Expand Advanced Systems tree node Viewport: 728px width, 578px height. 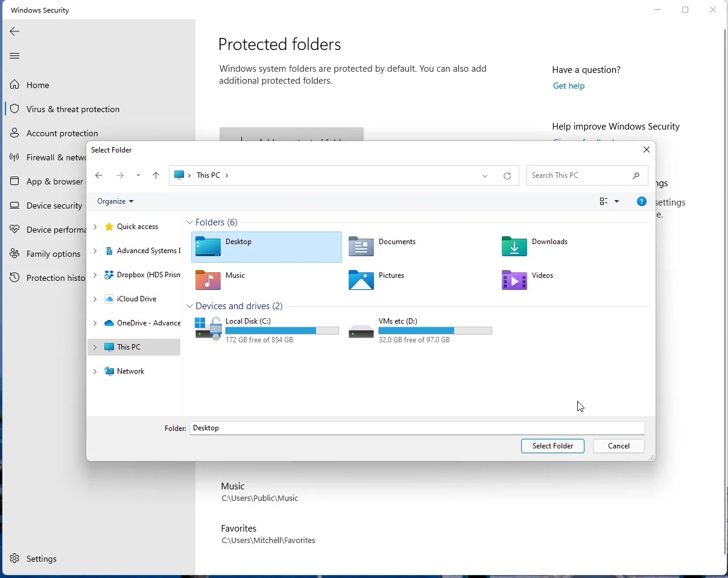pyautogui.click(x=95, y=251)
